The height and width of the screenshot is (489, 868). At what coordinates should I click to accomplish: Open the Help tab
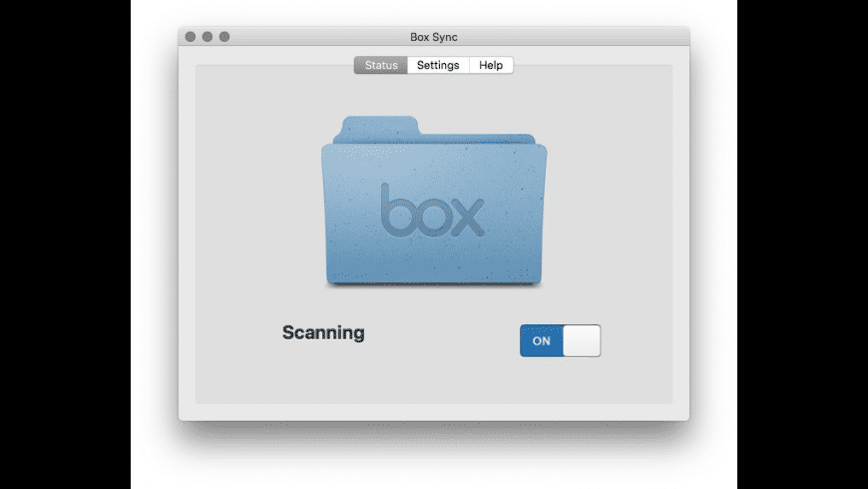491,65
